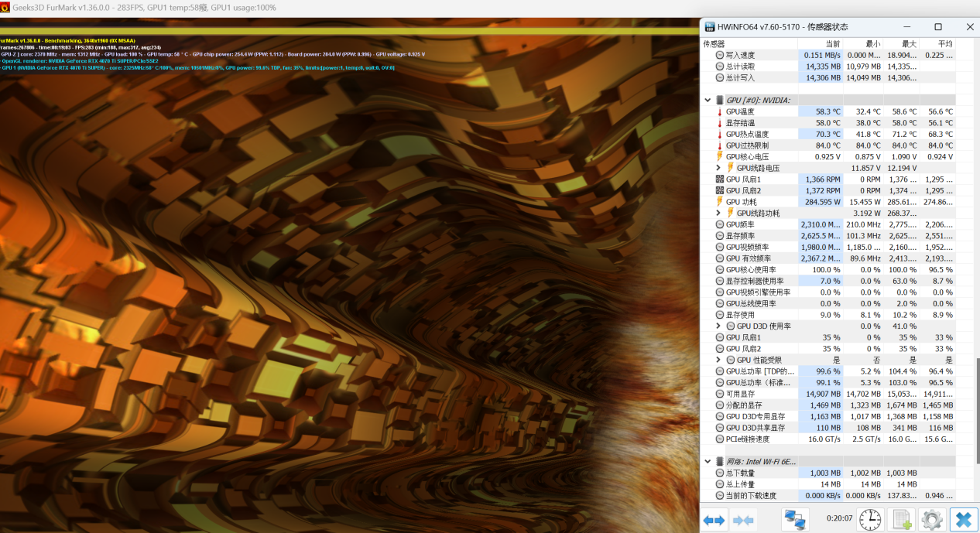Click the FurMark icon in title bar
The image size is (980, 533).
click(5, 7)
